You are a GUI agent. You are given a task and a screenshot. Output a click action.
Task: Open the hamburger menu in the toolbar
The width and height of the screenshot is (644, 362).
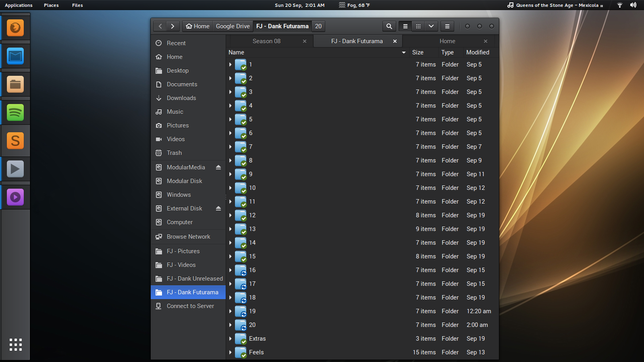click(x=447, y=26)
